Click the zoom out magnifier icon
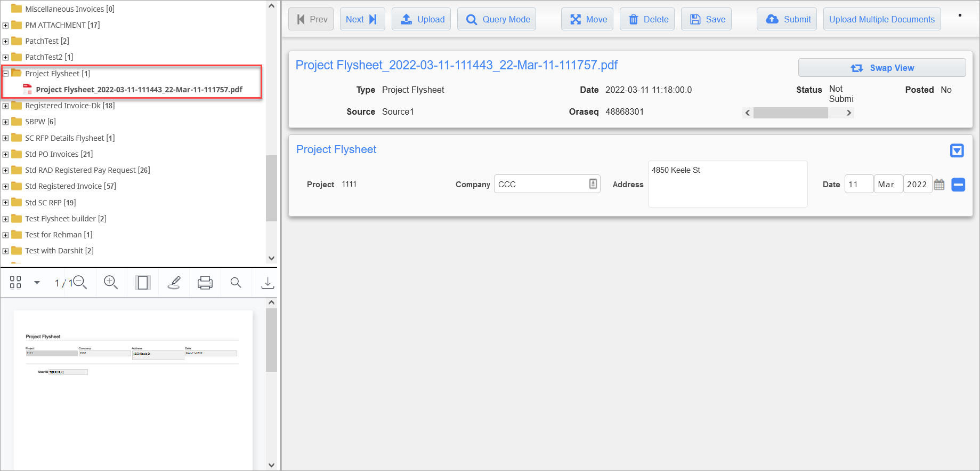This screenshot has height=471, width=980. 80,282
